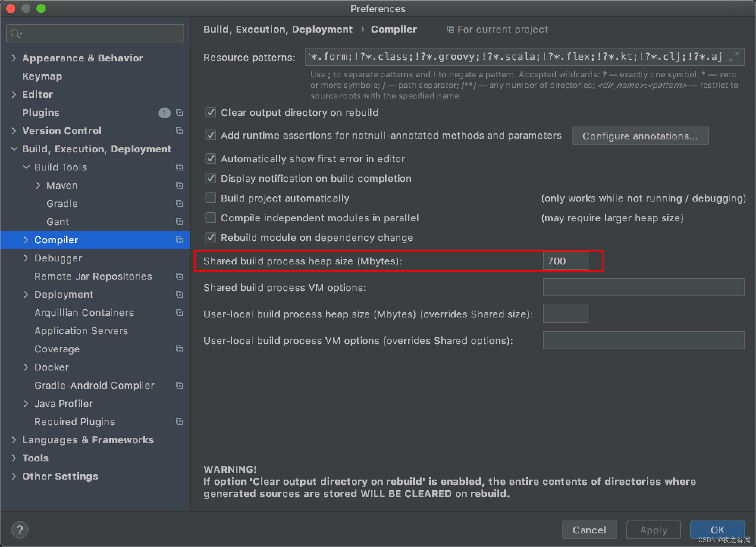Click the Cancel button
The width and height of the screenshot is (756, 547).
coord(589,530)
